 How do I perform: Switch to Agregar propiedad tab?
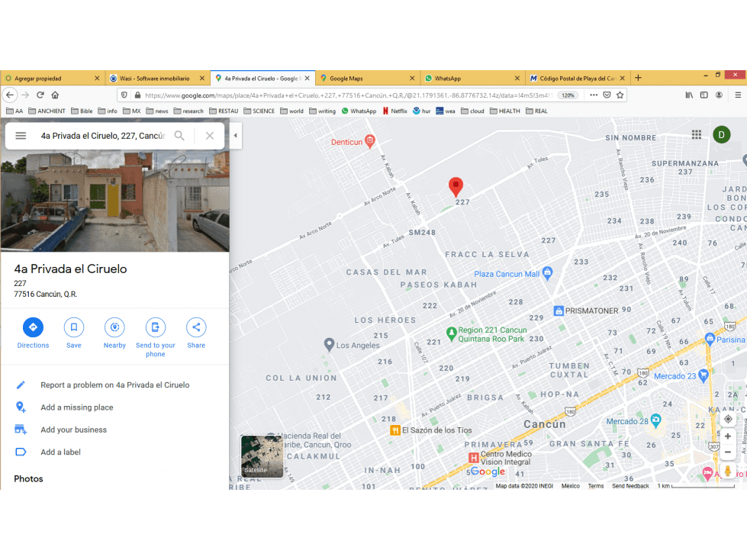point(53,78)
